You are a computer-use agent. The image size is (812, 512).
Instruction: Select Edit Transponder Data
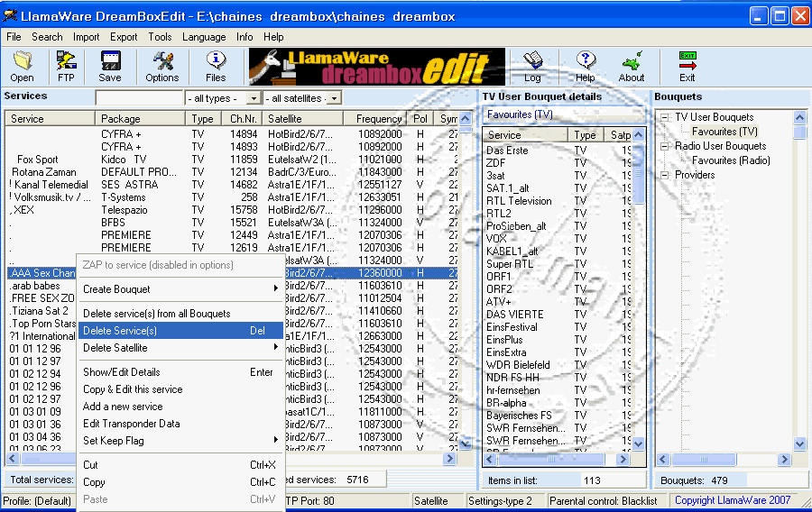[x=180, y=423]
